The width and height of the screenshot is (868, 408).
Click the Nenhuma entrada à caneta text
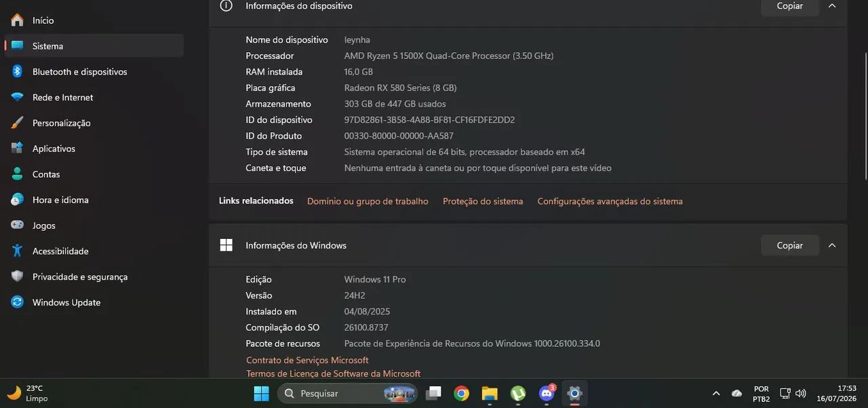point(478,168)
